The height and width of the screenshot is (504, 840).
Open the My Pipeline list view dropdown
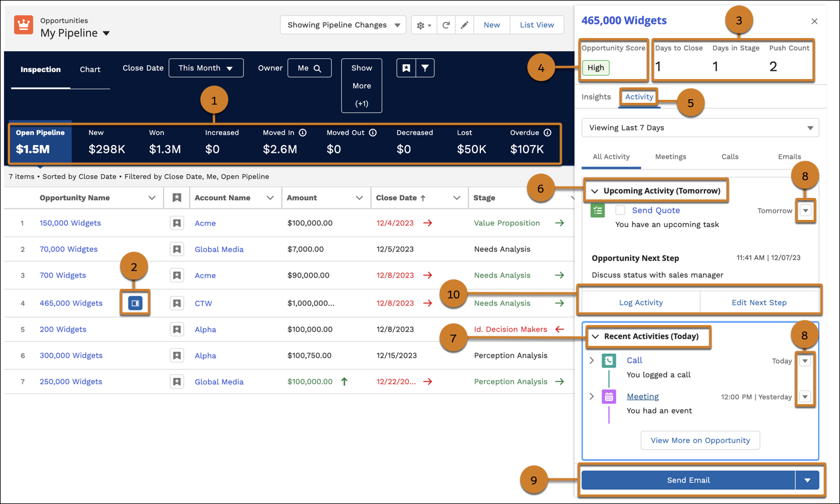tap(106, 33)
